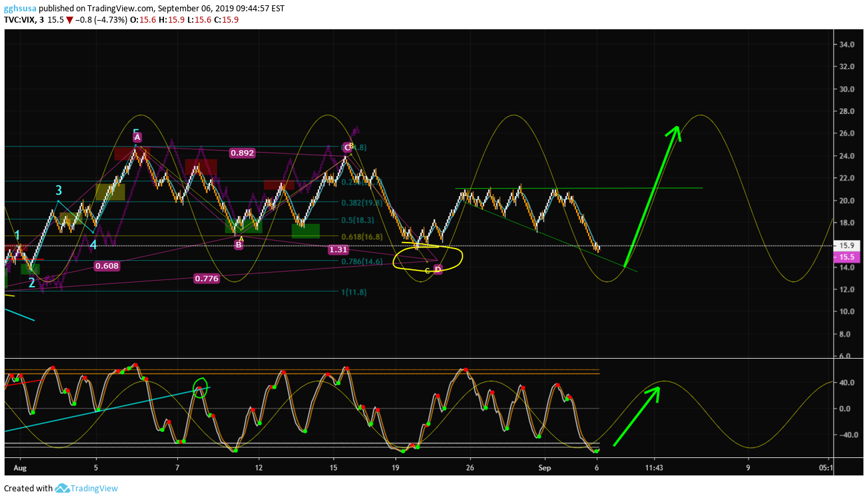Click the -40.0 oscillator axis label

coord(850,435)
